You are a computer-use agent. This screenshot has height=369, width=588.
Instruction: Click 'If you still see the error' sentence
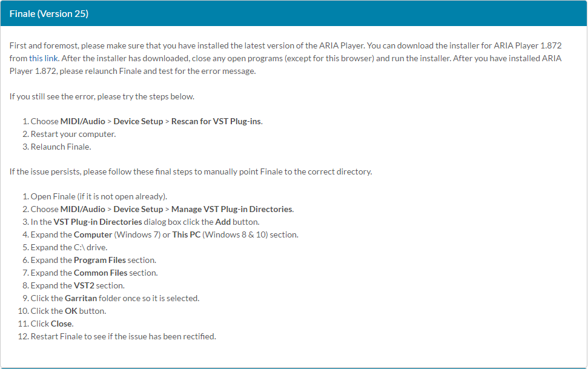tap(102, 96)
